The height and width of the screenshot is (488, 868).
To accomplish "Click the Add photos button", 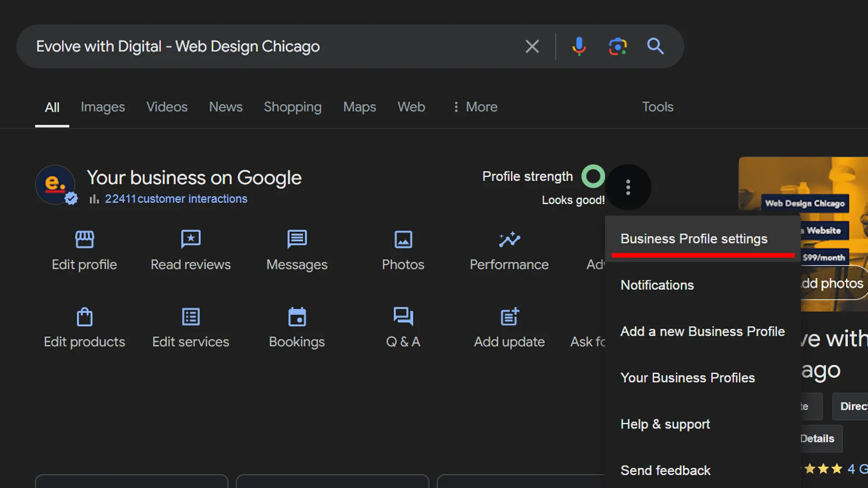I will (x=834, y=283).
